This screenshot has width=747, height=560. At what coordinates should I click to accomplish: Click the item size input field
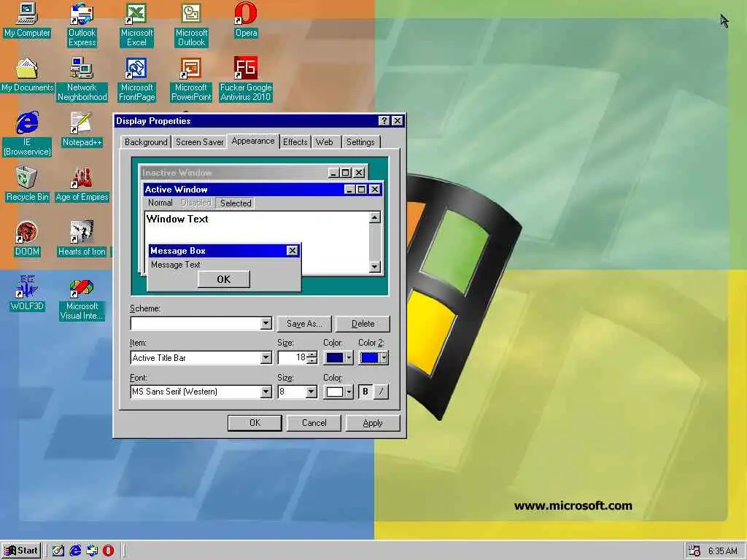coord(293,357)
